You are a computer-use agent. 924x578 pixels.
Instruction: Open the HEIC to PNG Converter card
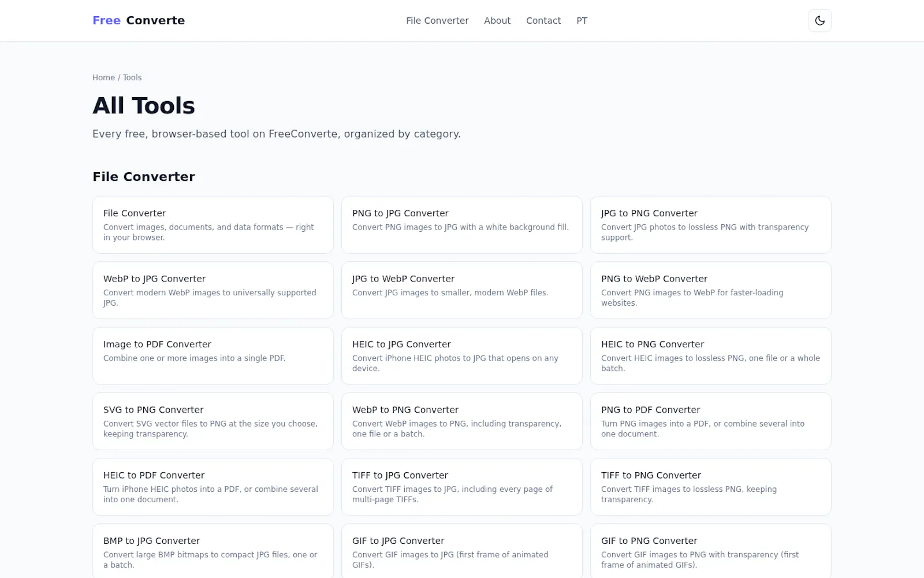(711, 355)
